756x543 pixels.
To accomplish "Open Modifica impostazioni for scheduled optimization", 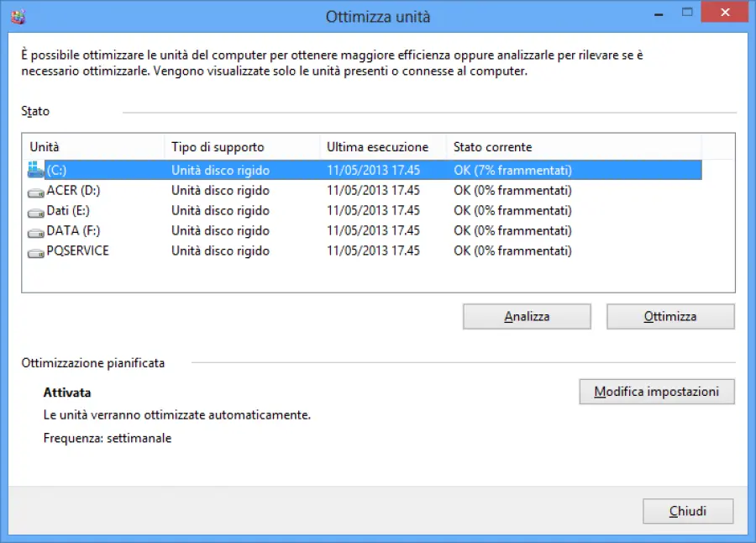I will click(x=657, y=391).
